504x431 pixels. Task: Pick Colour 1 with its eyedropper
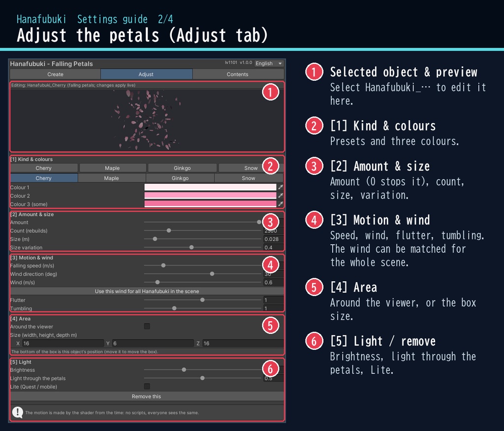281,187
